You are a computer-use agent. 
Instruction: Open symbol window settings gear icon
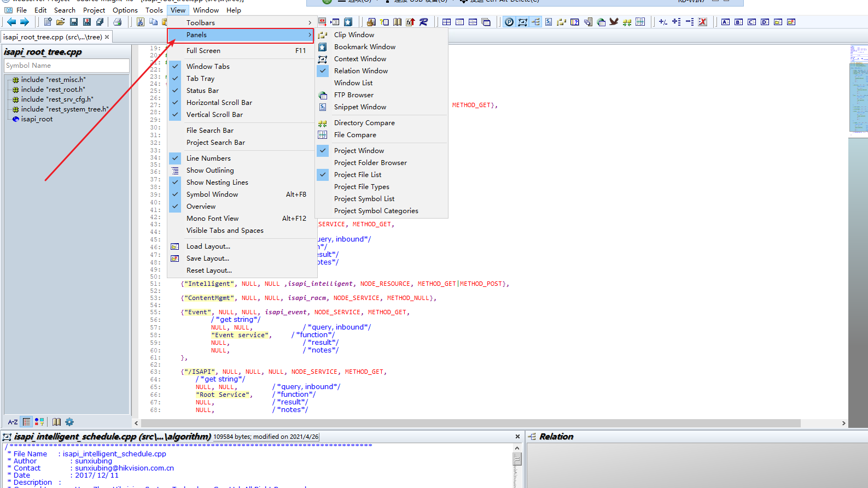pos(69,422)
